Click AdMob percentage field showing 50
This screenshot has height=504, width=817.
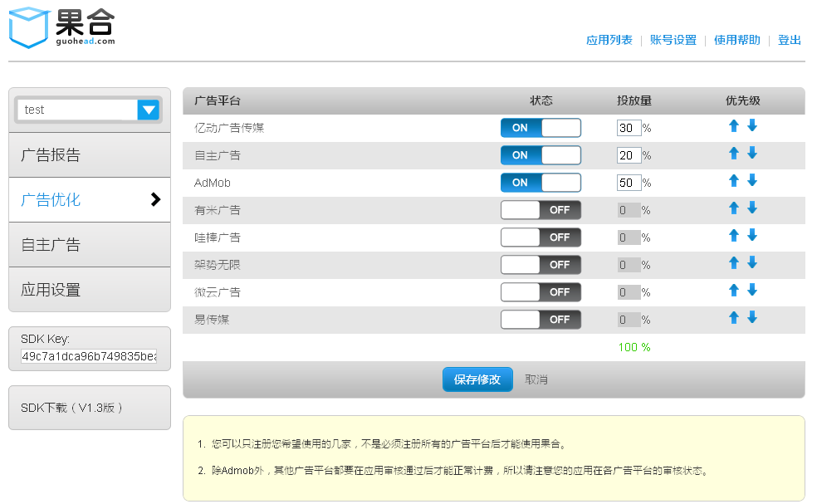(629, 183)
